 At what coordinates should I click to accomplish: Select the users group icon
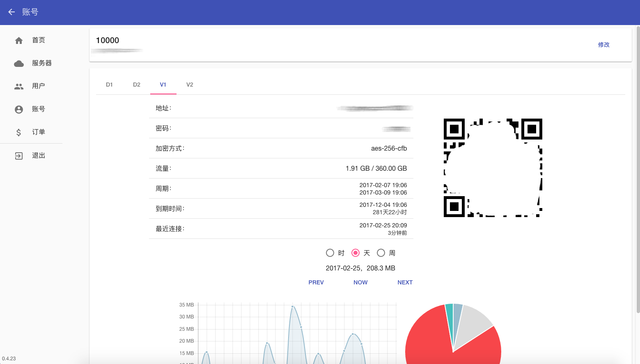point(19,86)
